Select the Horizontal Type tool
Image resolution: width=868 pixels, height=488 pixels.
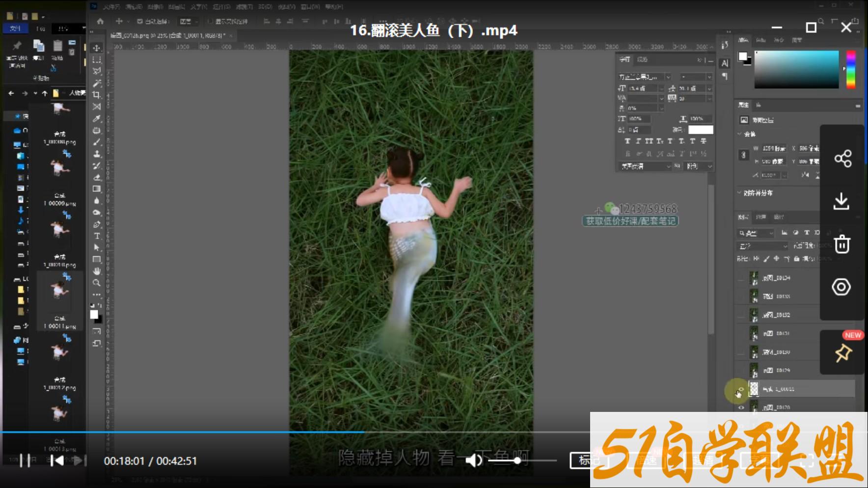click(97, 236)
